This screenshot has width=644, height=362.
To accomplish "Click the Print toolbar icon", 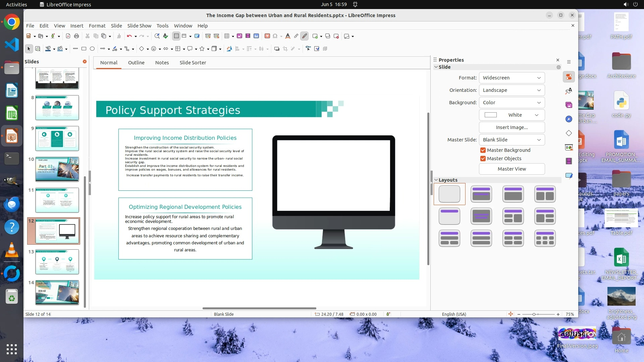I will [x=76, y=36].
